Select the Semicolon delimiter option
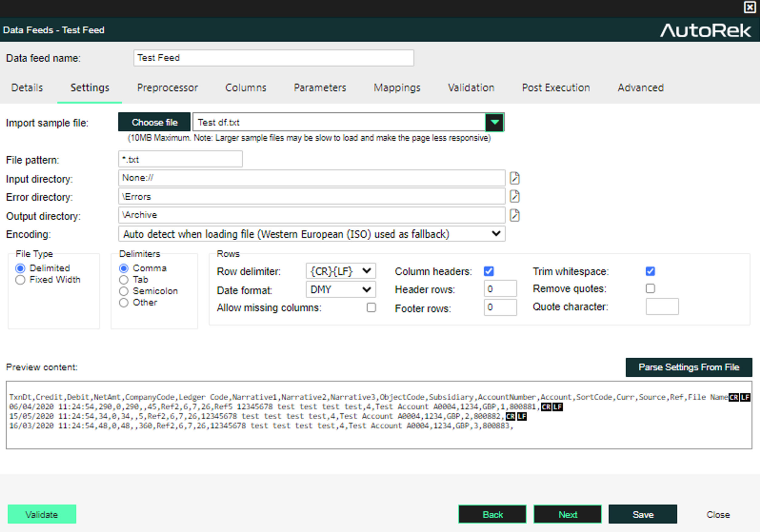 [123, 291]
